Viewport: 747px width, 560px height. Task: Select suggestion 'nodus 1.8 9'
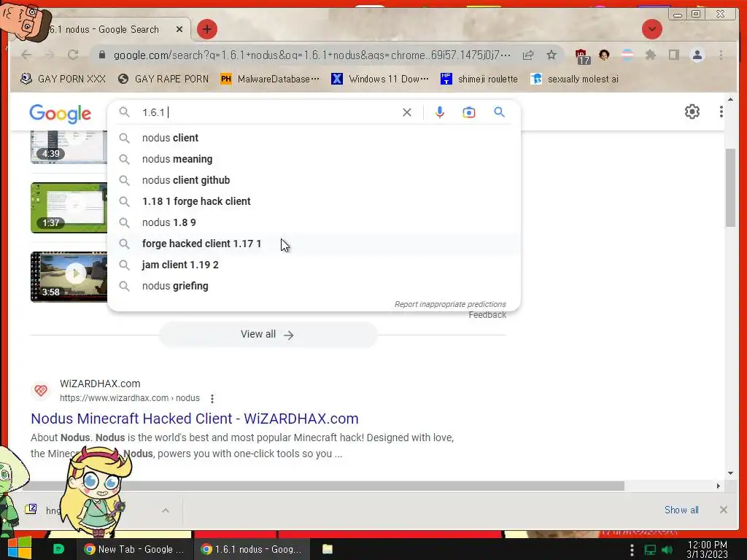pos(314,222)
